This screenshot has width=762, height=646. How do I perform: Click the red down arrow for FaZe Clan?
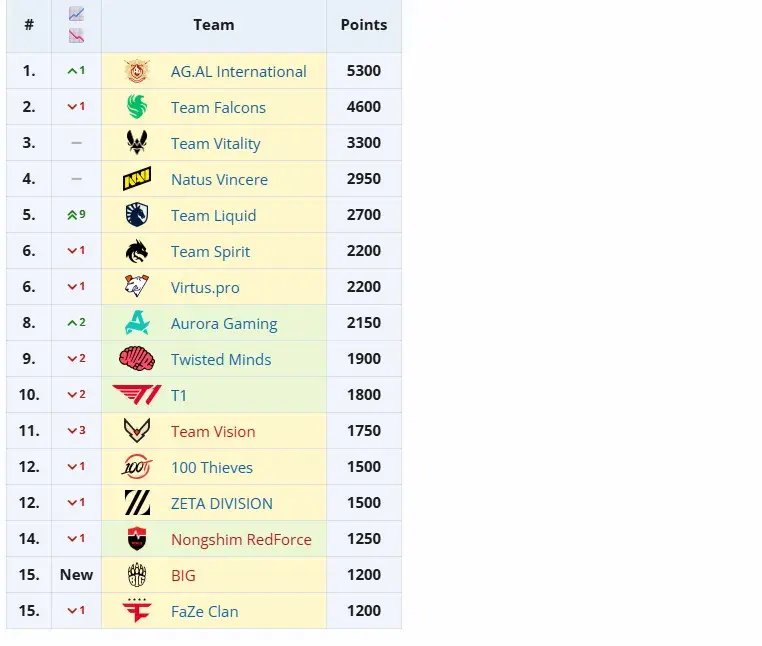(72, 611)
